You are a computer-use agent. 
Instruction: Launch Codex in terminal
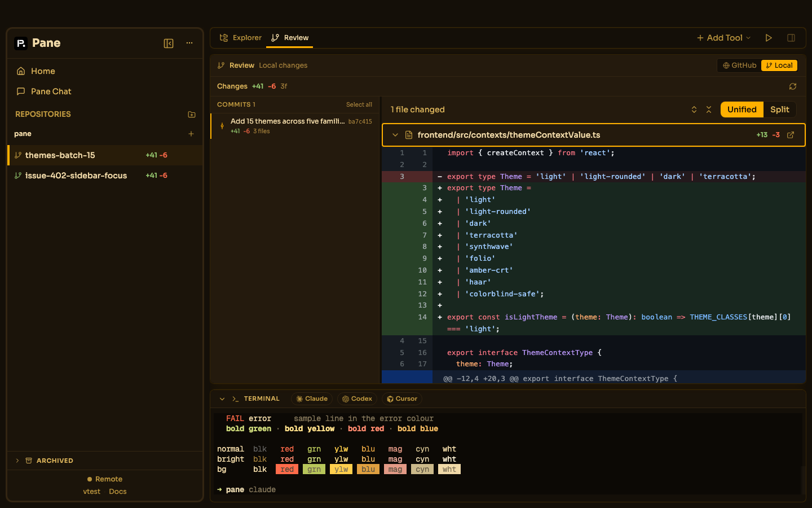(x=358, y=399)
